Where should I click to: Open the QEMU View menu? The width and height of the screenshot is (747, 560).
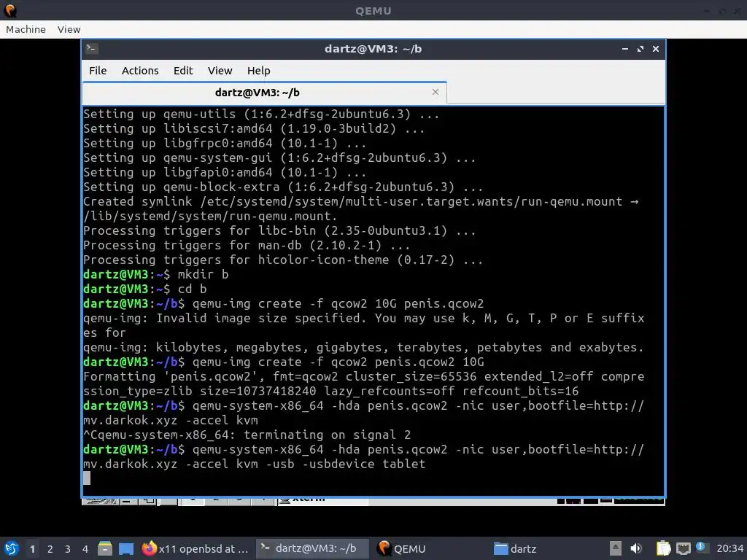69,29
